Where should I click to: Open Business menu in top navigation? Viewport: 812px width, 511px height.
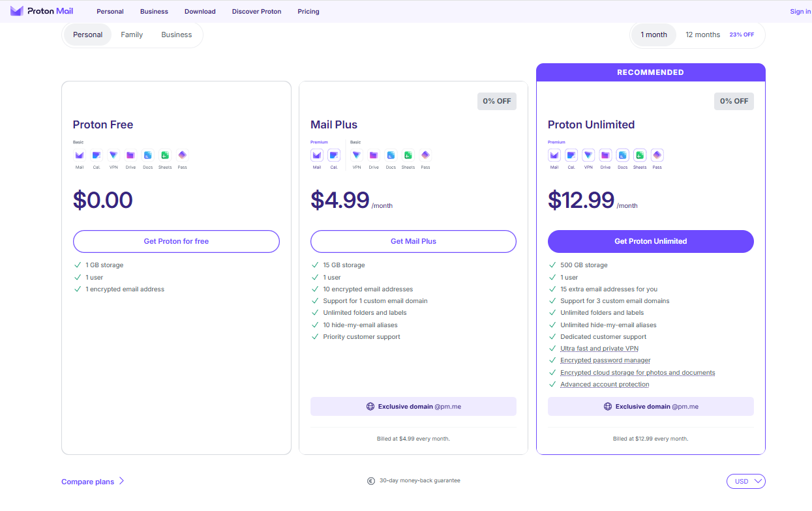pyautogui.click(x=154, y=11)
